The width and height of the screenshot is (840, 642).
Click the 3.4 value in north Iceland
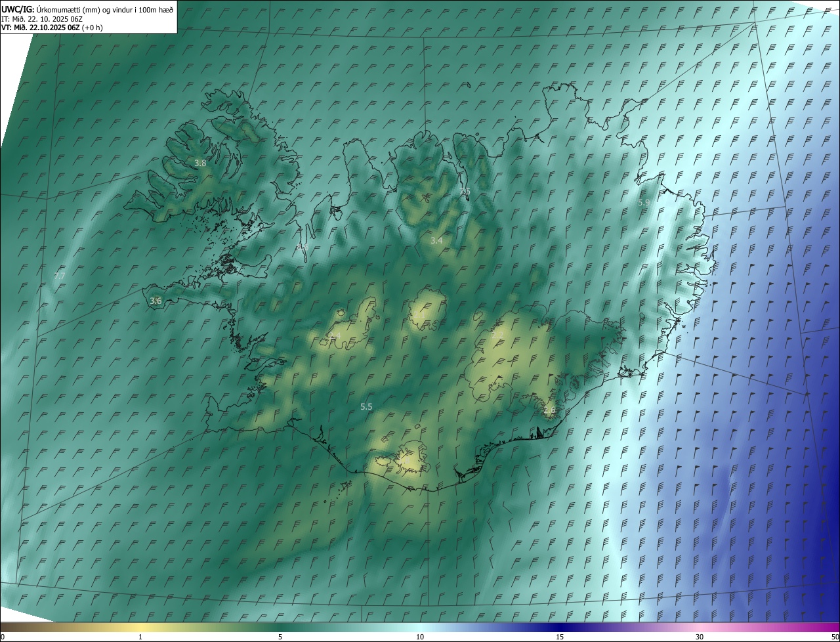[436, 241]
